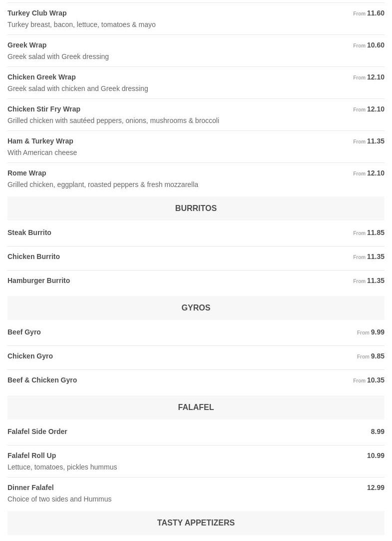
Task: Click the Burritos section header
Action: coord(196,208)
